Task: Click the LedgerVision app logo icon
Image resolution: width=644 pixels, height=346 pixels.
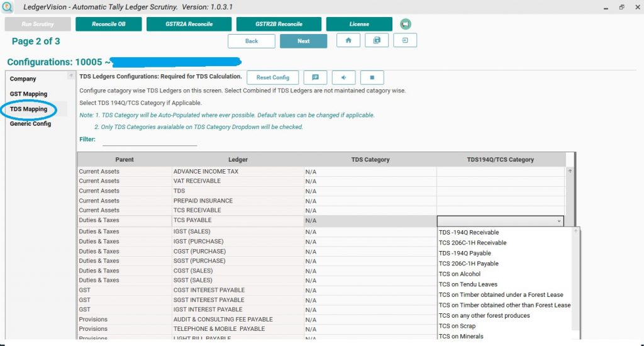Action: [8, 7]
